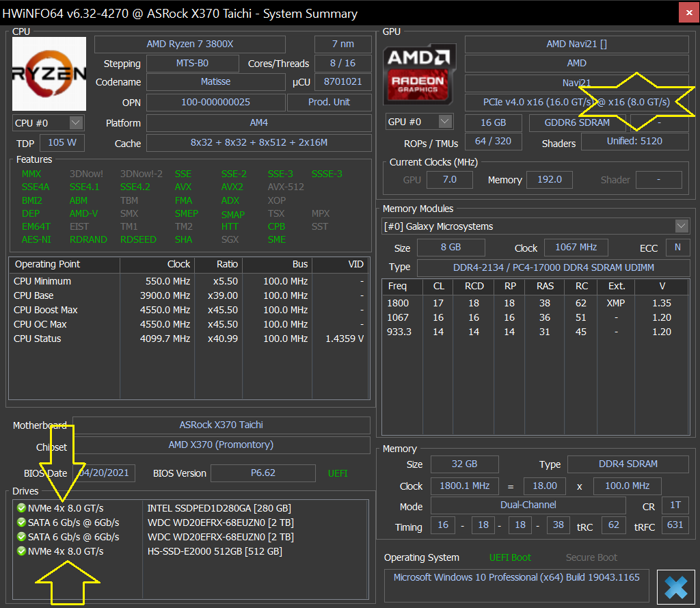Click the 16 GB GPU memory field
The width and height of the screenshot is (700, 608).
click(494, 122)
